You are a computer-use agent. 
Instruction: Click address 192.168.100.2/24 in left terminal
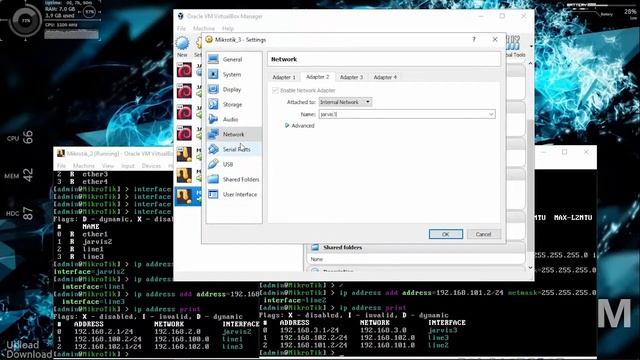click(108, 339)
